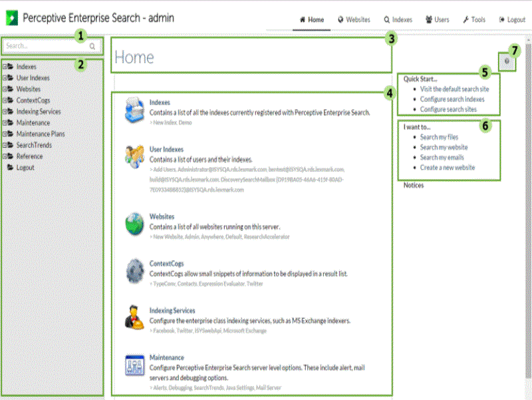
Task: Expand the Indexing Services tree node
Action: 5,111
